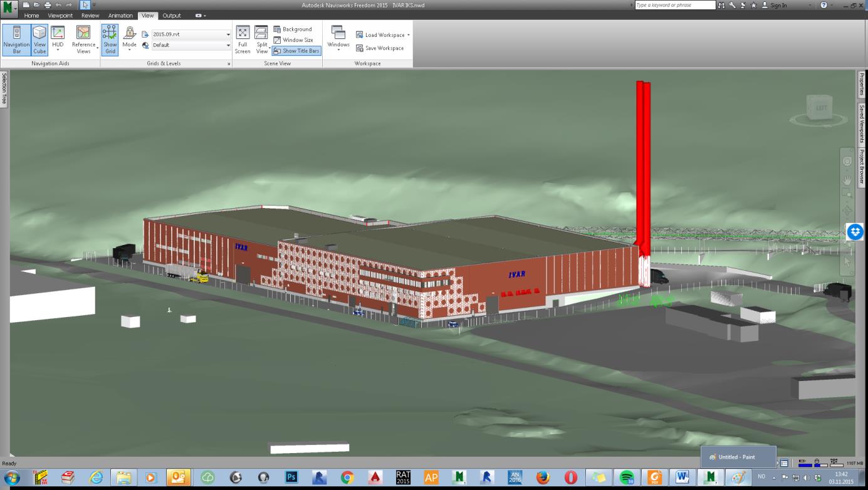868x490 pixels.
Task: Click the taskbar clock showing 13:42
Action: click(840, 477)
